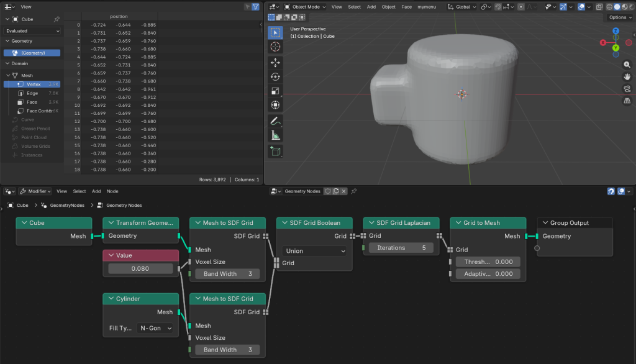Open the mymenu menu in the header
Viewport: 636px width, 364px height.
tap(427, 7)
